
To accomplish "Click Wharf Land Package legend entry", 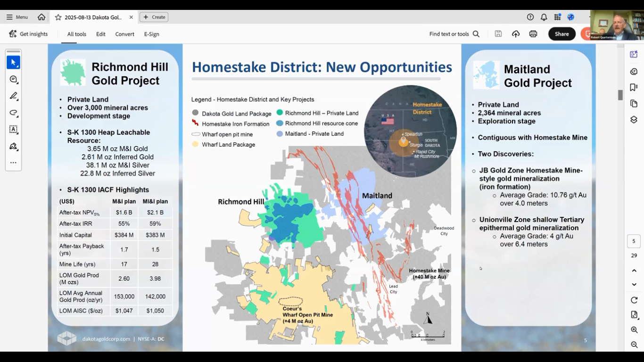I will click(x=223, y=145).
